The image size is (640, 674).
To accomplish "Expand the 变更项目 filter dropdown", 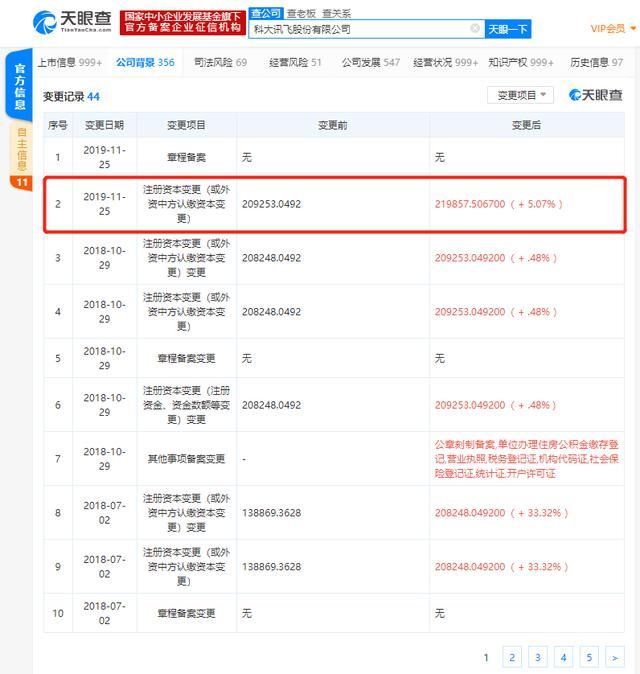I will 520,95.
